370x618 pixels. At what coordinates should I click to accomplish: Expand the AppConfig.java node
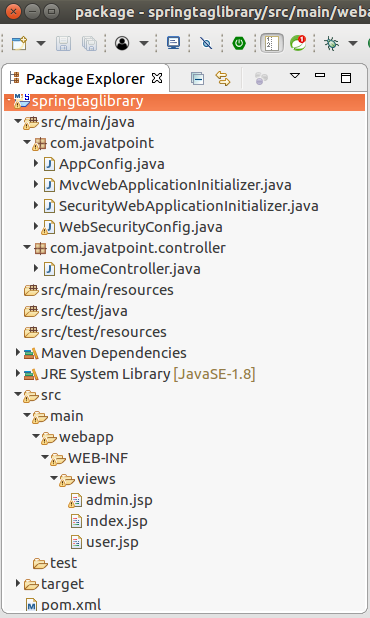point(36,163)
